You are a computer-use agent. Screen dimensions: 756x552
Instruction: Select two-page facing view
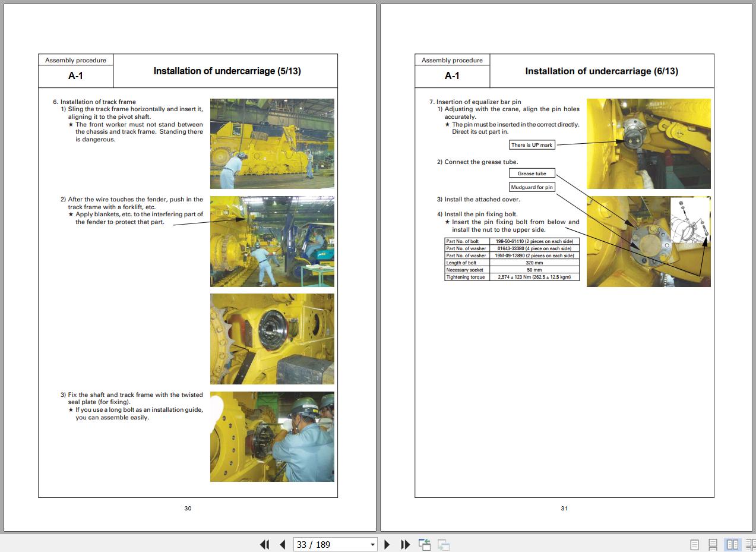[x=732, y=544]
